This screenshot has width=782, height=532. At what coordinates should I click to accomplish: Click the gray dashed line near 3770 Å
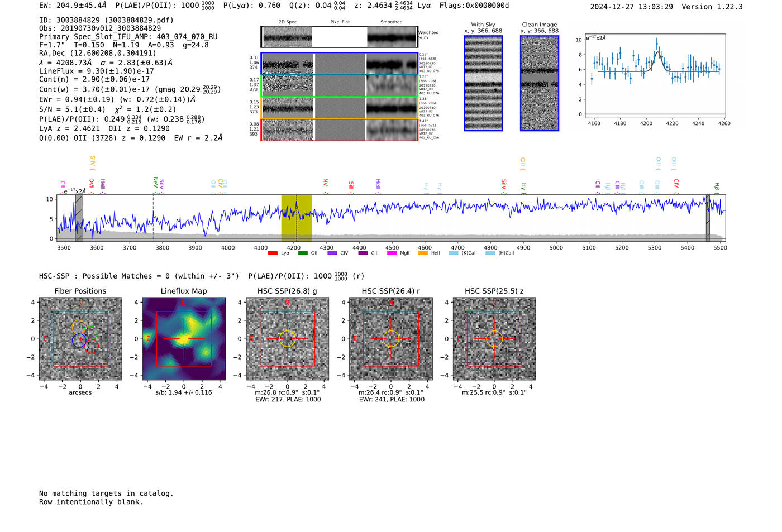[153, 218]
